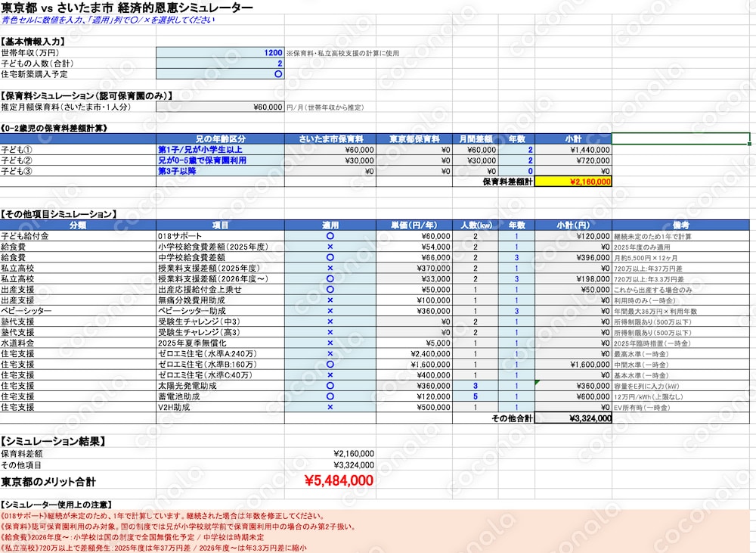
Task: Click the 適用 column header
Action: coord(330,225)
